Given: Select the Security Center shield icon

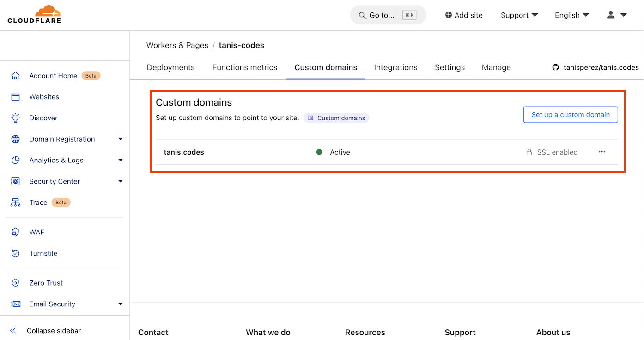Looking at the screenshot, I should (15, 181).
